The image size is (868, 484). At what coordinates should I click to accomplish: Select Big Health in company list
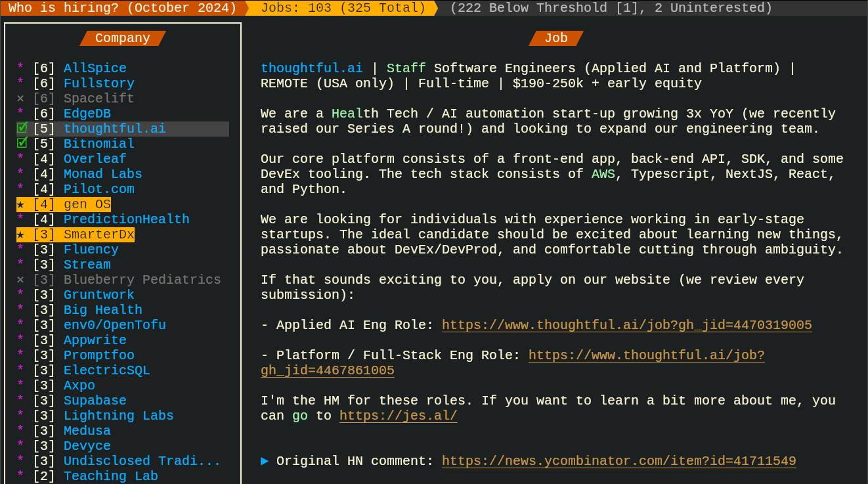(103, 310)
